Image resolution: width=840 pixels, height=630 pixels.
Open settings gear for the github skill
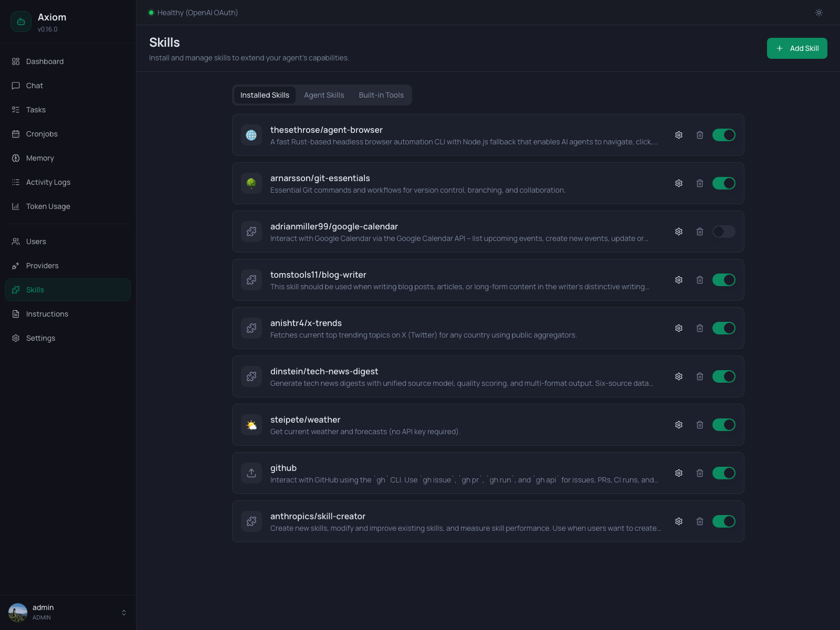(x=678, y=473)
